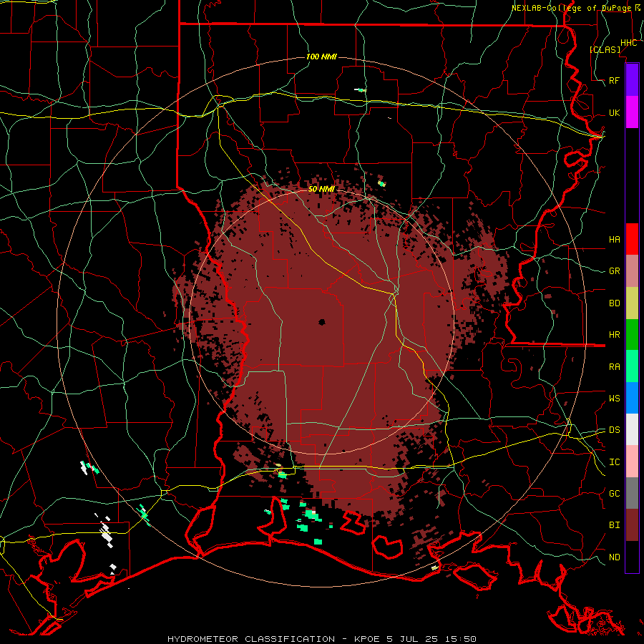Click the DS dry snow white swatch
644x644 pixels.
632,429
